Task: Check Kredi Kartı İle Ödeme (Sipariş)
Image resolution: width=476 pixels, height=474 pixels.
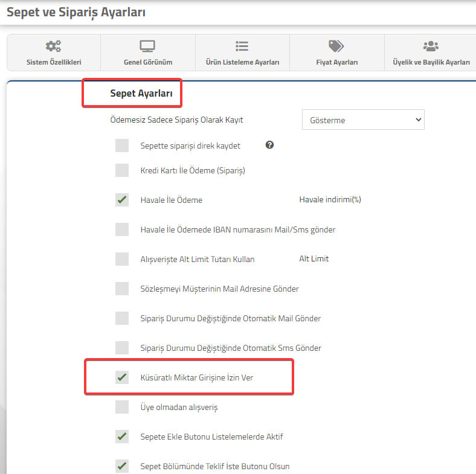Action: tap(122, 170)
